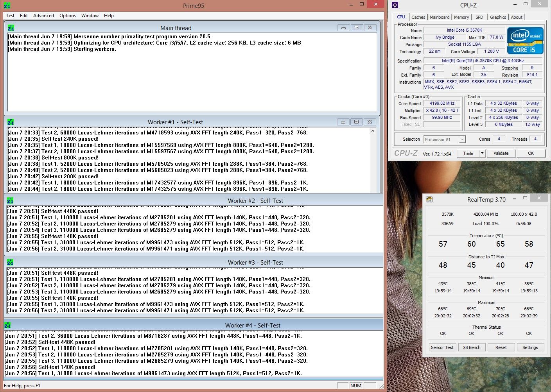
Task: Click the CPU-Z title bar icon
Action: pyautogui.click(x=395, y=5)
